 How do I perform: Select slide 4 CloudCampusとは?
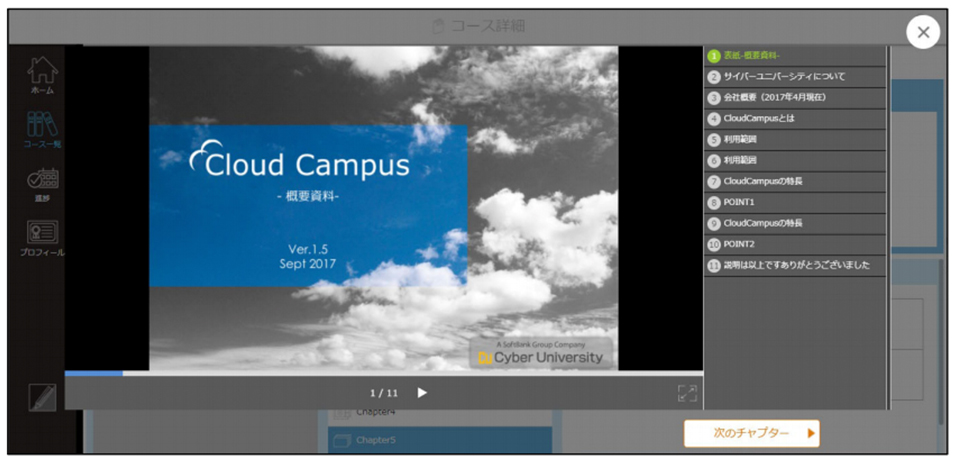click(795, 118)
